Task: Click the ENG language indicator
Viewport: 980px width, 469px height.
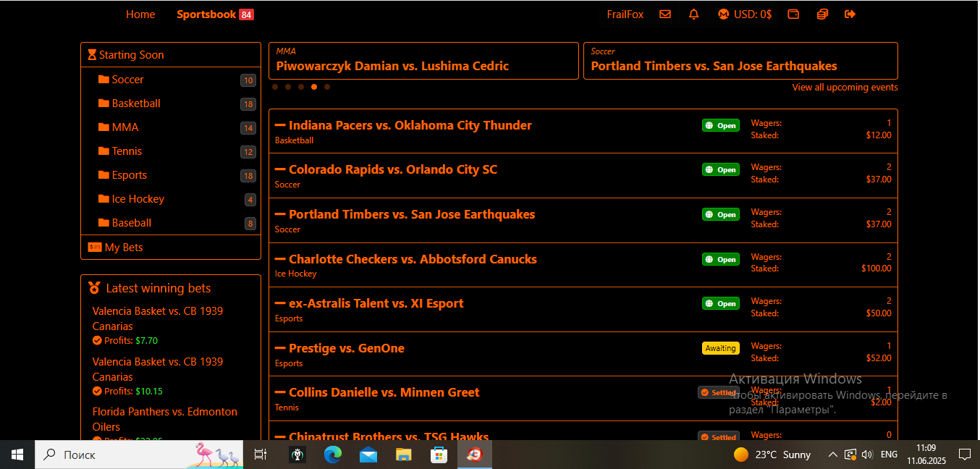Action: tap(890, 455)
